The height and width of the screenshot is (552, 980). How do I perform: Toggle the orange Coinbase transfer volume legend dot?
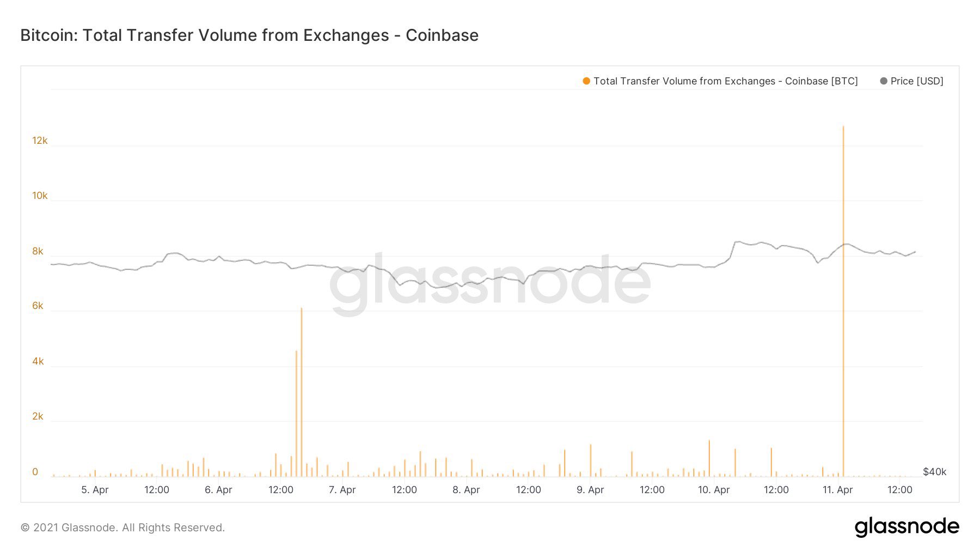tap(586, 81)
